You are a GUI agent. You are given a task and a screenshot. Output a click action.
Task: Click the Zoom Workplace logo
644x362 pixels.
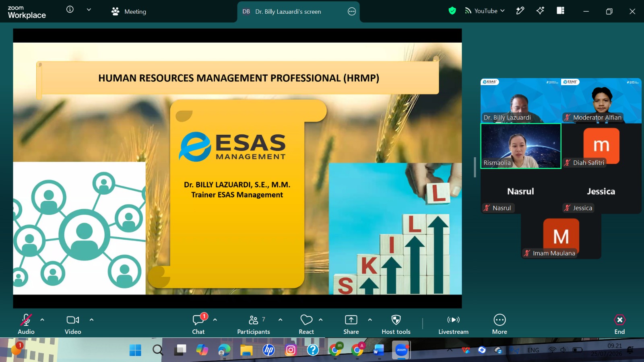[x=27, y=12]
